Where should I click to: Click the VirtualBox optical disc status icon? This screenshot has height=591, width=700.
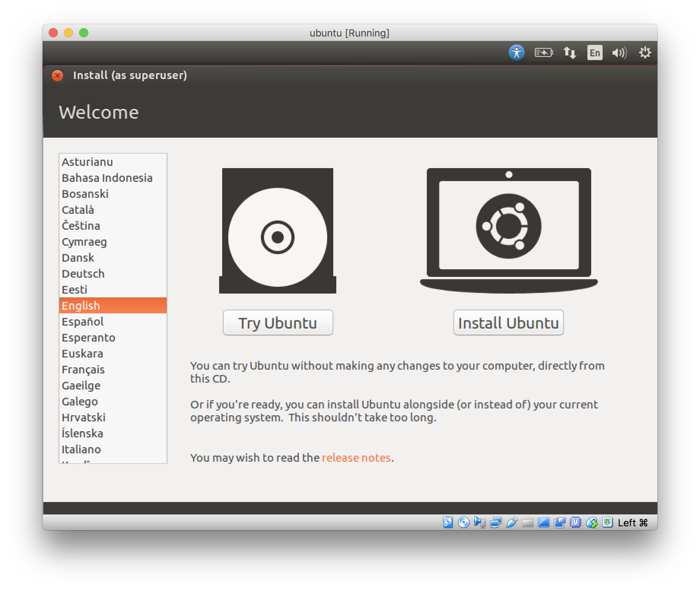(464, 523)
